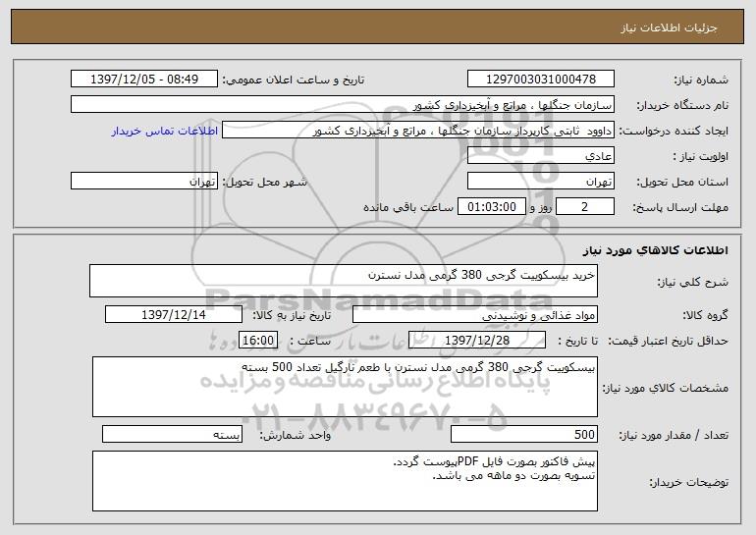Click the time field showing 16:00
756x535 pixels.
(258, 340)
